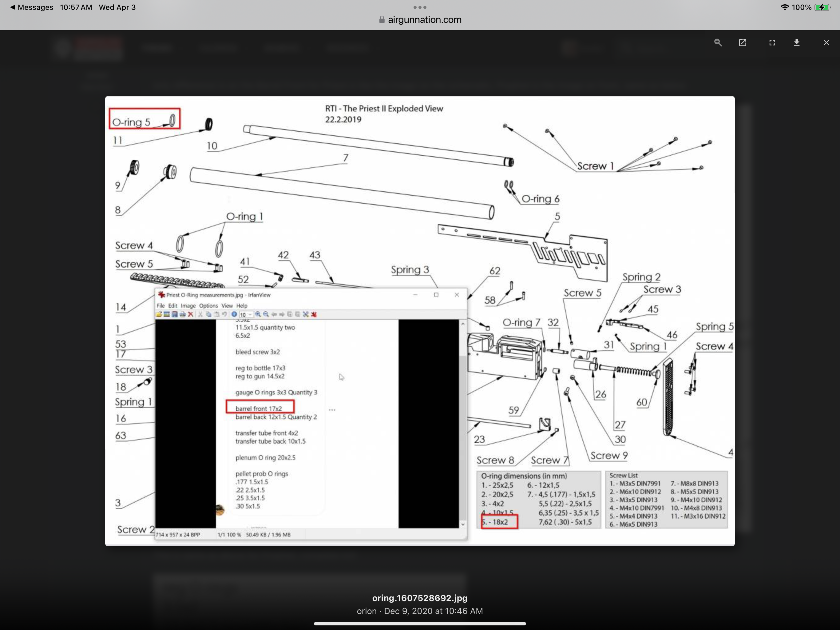The height and width of the screenshot is (630, 840).
Task: Click IrfanView red cat About icon
Action: 314,314
